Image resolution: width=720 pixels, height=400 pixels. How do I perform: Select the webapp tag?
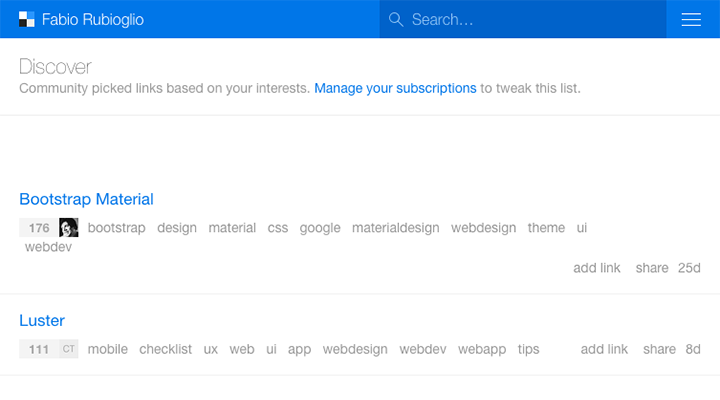(482, 349)
